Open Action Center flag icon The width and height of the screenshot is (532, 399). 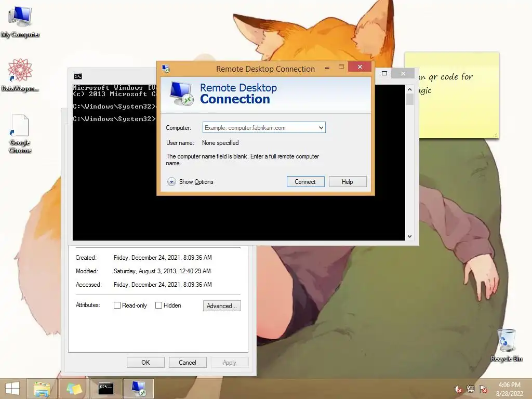(483, 389)
